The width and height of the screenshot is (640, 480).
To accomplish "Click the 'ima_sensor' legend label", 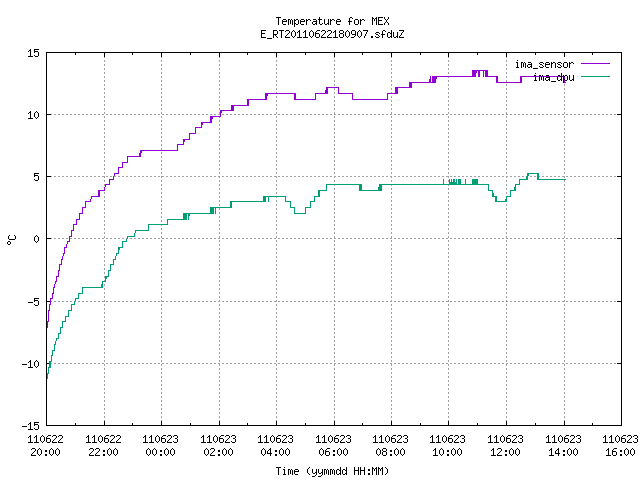I will (544, 64).
